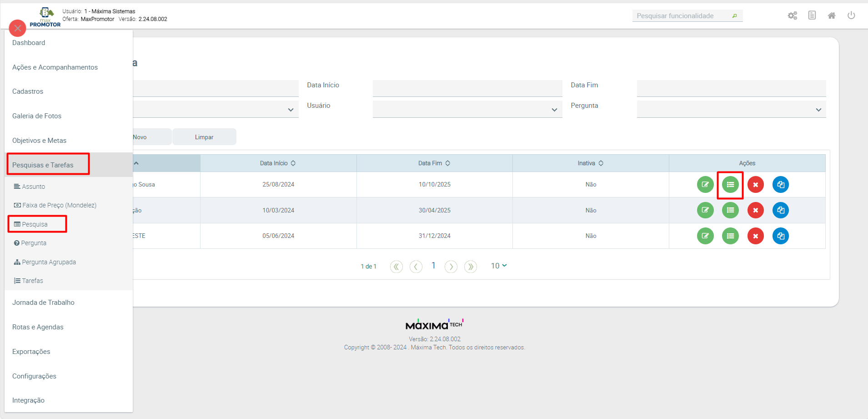
Task: Click the blue copy icon in third row
Action: [x=780, y=236]
